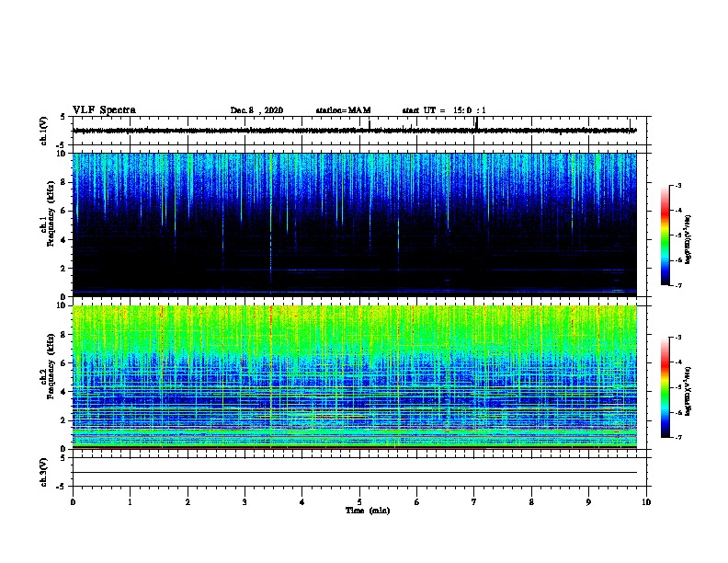The width and height of the screenshot is (728, 563).
Task: Click the "-3" tick on ch.1 colorbar
Action: click(x=678, y=185)
